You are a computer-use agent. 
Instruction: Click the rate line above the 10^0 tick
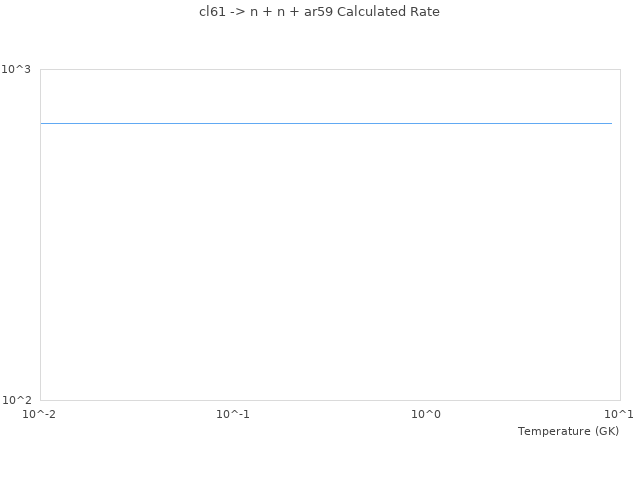click(427, 123)
